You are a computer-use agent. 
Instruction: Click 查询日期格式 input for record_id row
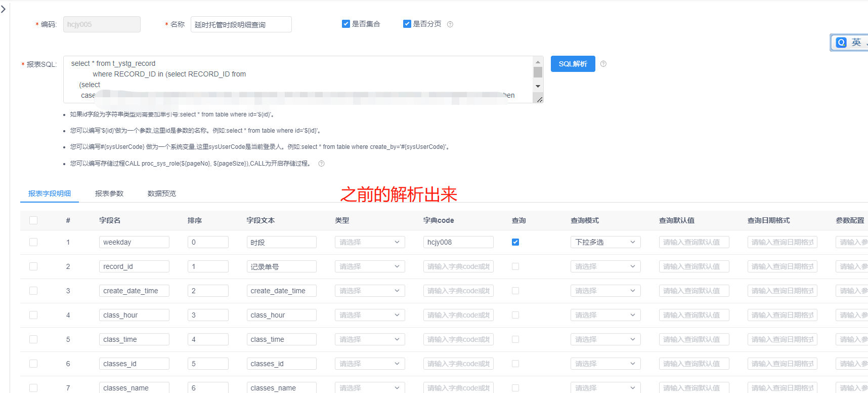pyautogui.click(x=783, y=266)
